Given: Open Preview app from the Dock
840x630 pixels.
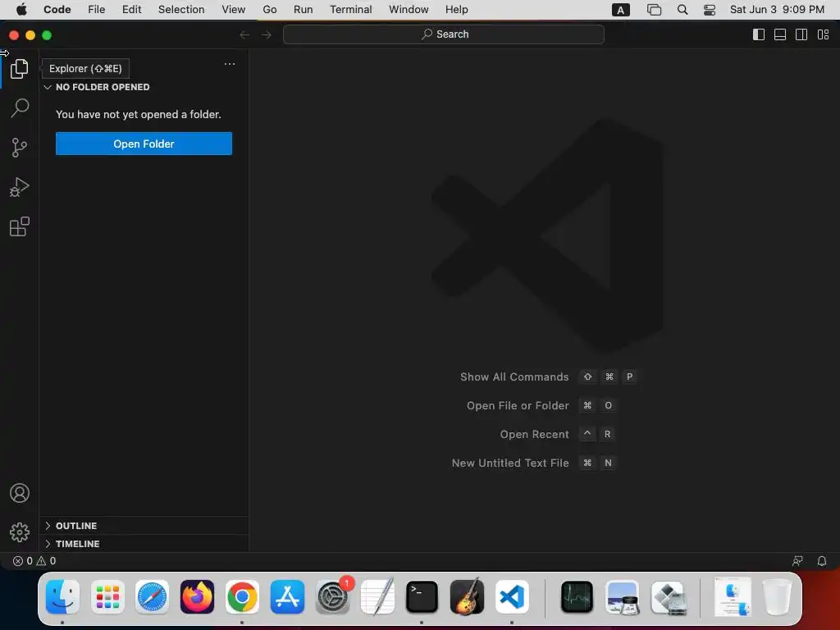Looking at the screenshot, I should coord(622,596).
